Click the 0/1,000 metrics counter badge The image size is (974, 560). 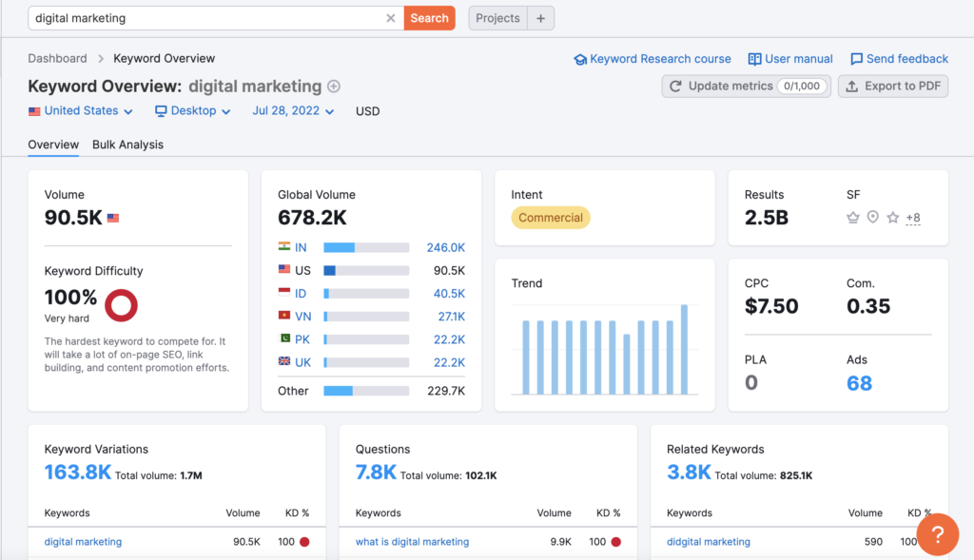(x=801, y=87)
